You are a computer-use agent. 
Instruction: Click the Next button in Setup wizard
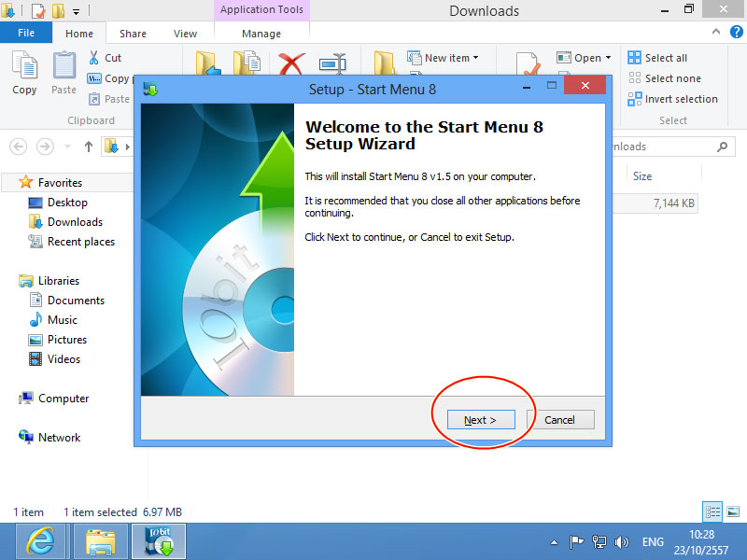481,420
